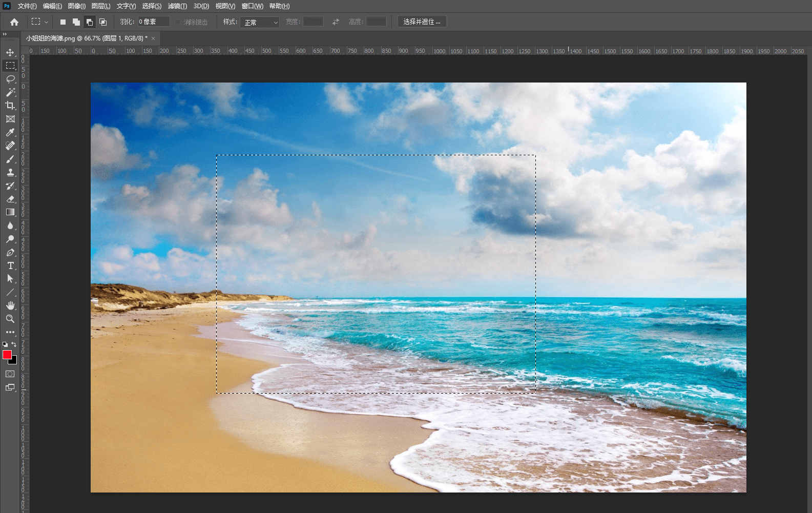Pick the Crop tool
The image size is (812, 513).
tap(10, 106)
